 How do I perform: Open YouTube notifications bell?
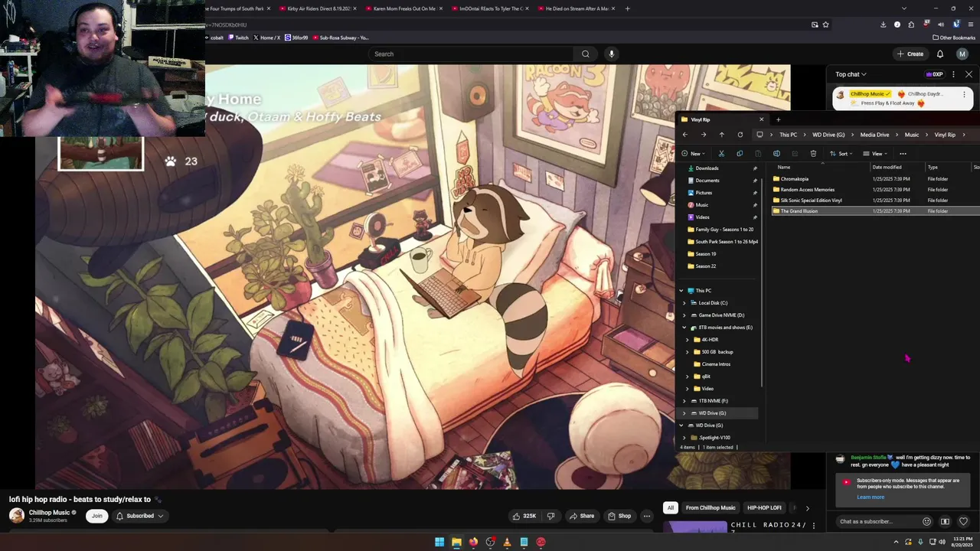[940, 54]
